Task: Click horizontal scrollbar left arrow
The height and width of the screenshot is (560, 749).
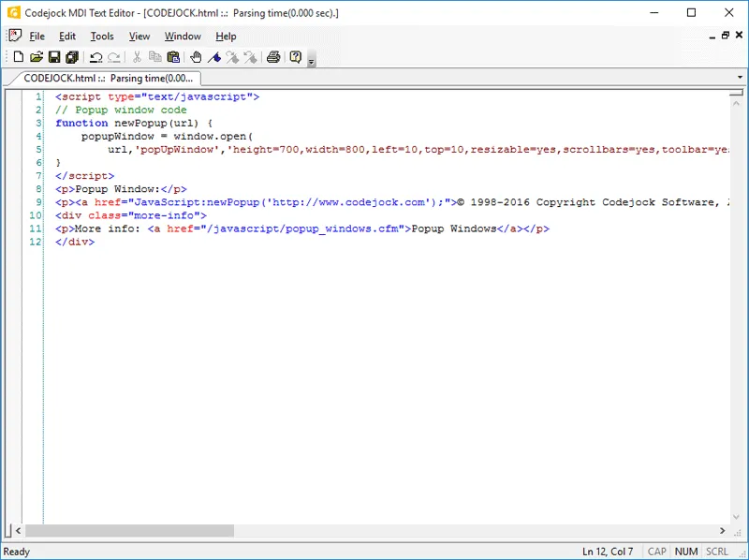Action: 18,530
